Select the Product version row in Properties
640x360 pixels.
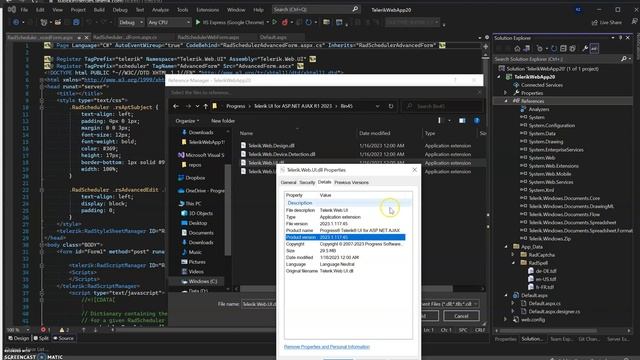(x=345, y=237)
